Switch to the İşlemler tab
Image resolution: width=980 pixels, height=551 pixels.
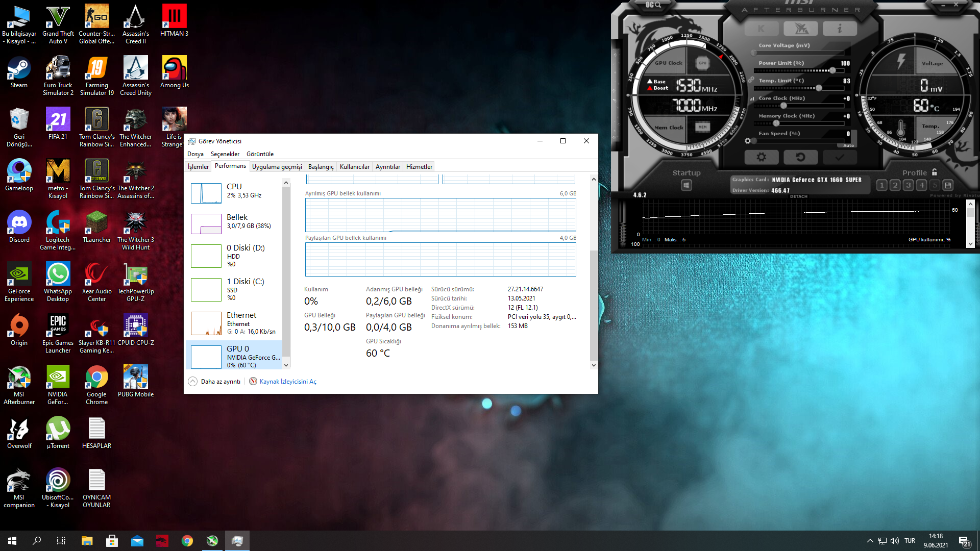click(x=198, y=167)
